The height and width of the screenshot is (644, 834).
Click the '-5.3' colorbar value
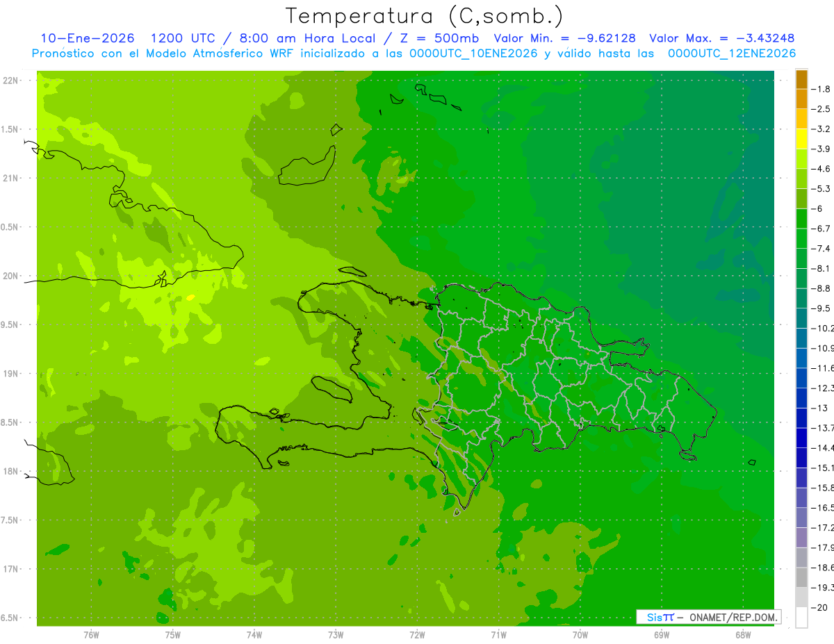[x=822, y=188]
